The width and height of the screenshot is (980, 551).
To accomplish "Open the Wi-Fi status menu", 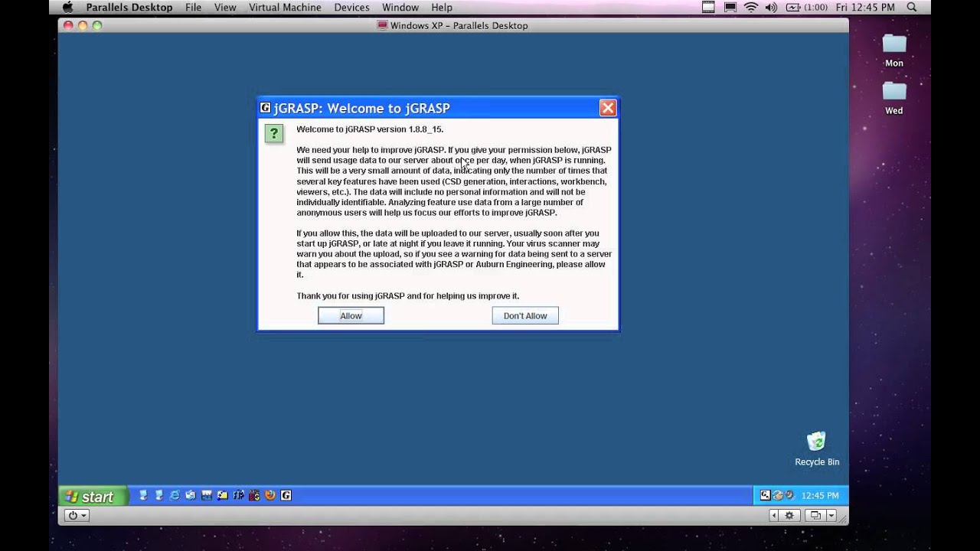I will pos(751,7).
